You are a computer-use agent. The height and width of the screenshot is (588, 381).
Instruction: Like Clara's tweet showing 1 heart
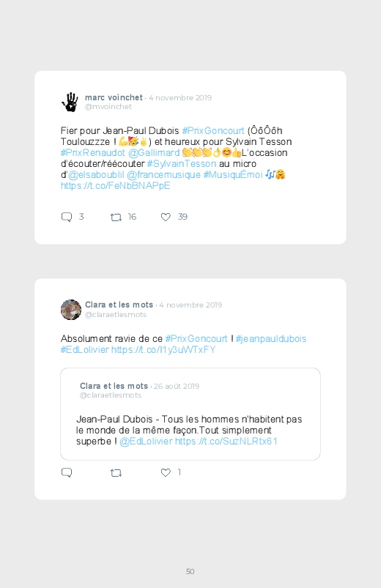[166, 472]
